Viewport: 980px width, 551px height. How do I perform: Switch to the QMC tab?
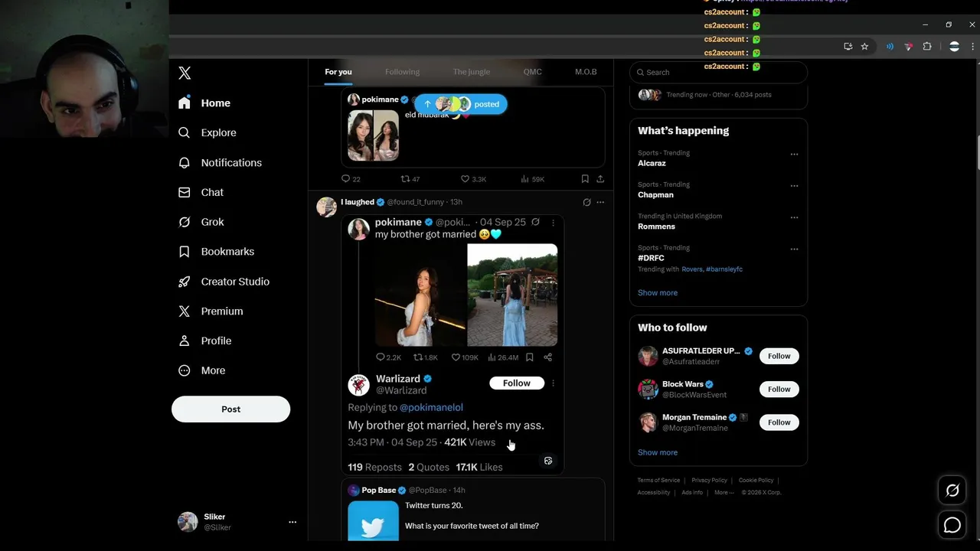point(532,72)
